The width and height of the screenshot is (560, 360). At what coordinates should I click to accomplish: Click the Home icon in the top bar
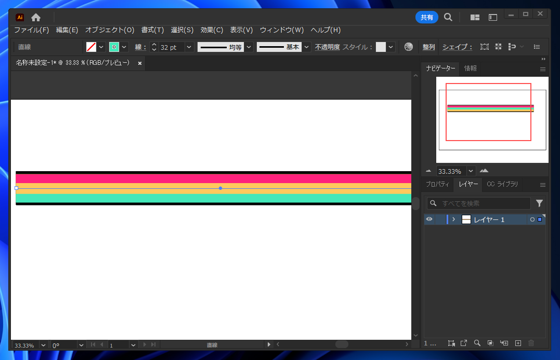36,17
